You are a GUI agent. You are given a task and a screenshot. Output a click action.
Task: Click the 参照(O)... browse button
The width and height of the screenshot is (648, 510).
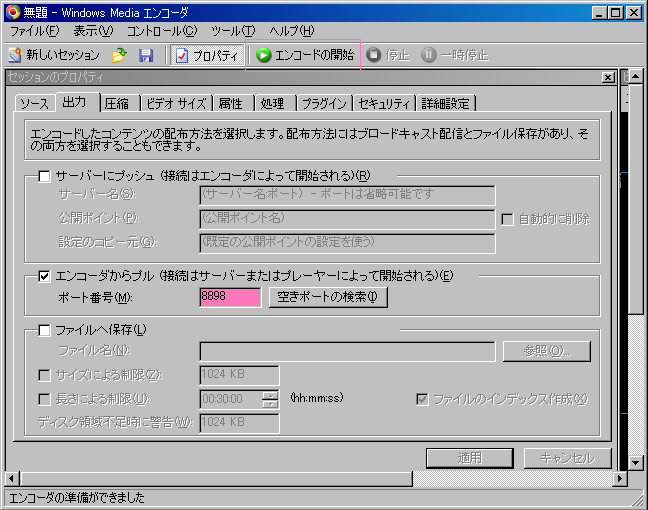(546, 351)
